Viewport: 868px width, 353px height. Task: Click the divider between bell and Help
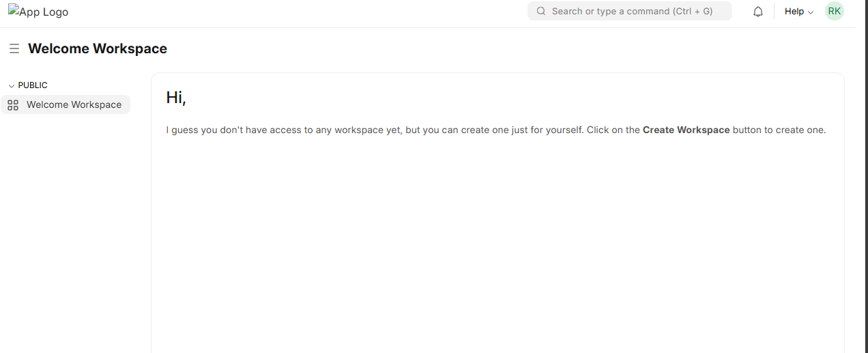774,12
